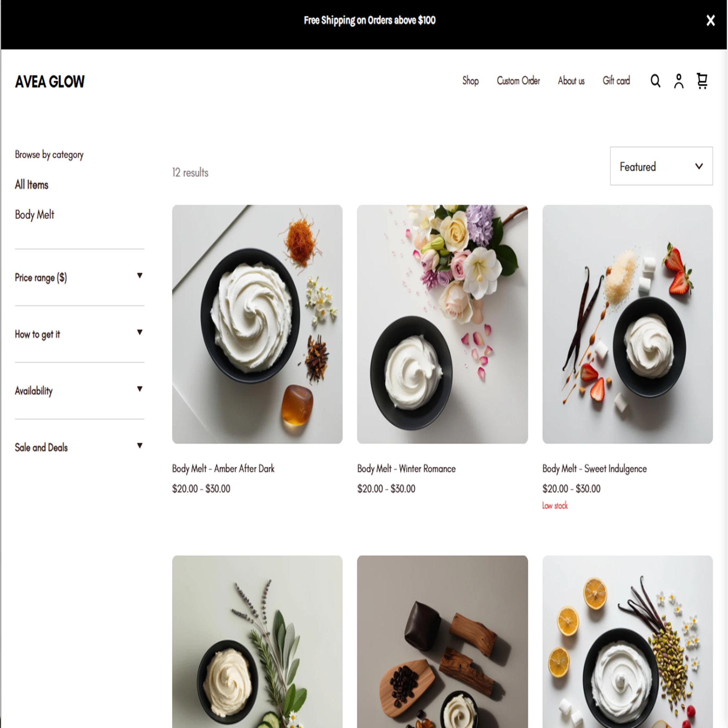Screen dimensions: 728x728
Task: Open the account profile icon
Action: [679, 81]
